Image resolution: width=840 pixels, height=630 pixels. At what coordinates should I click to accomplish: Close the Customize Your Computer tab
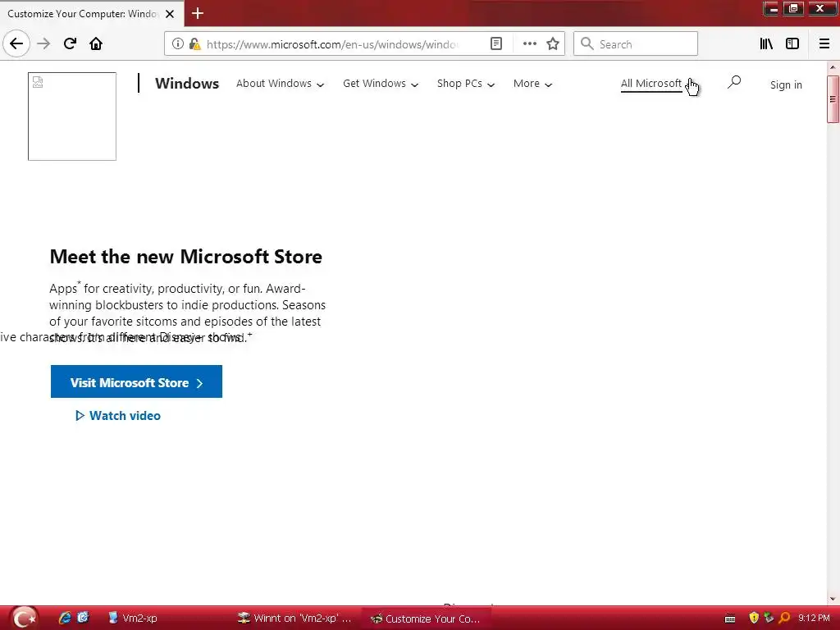coord(170,14)
